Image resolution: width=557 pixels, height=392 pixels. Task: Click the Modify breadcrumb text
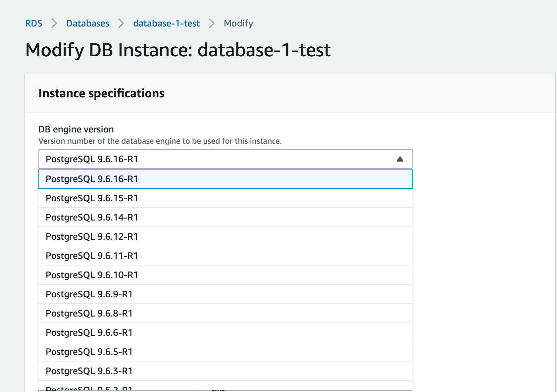coord(238,24)
